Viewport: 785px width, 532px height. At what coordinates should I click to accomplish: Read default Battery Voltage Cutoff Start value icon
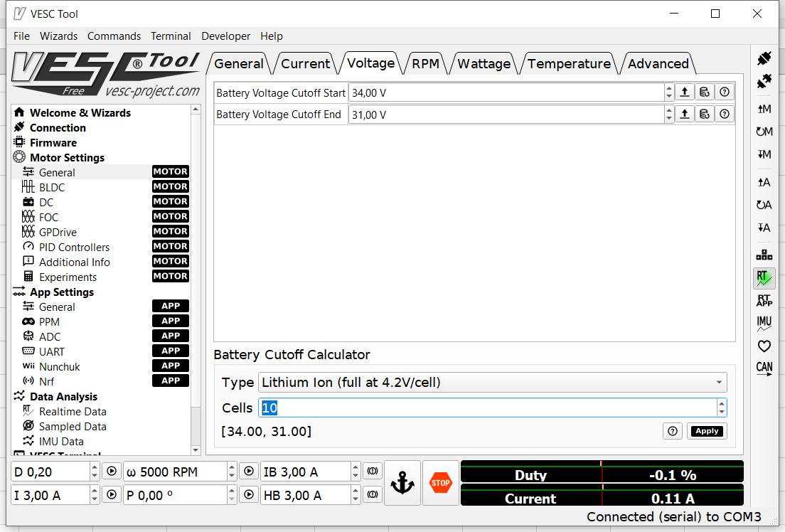pyautogui.click(x=705, y=92)
